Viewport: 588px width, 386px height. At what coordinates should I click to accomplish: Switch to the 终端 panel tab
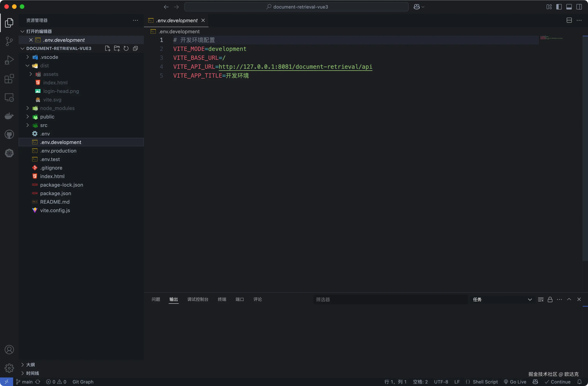[222, 299]
